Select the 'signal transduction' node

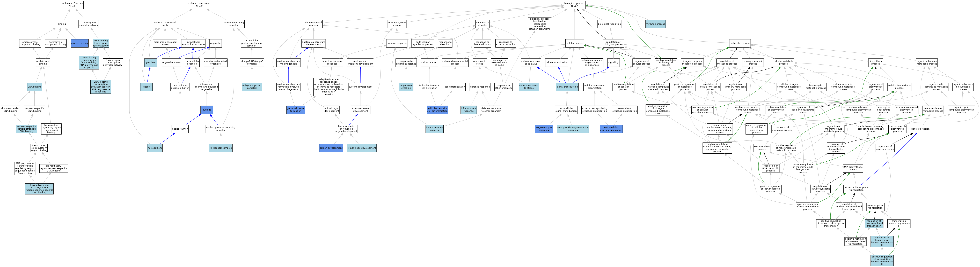click(567, 87)
